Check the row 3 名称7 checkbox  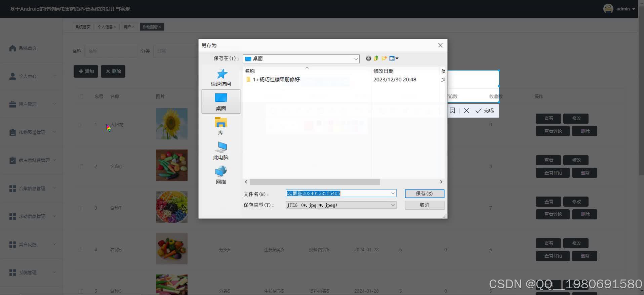click(81, 208)
